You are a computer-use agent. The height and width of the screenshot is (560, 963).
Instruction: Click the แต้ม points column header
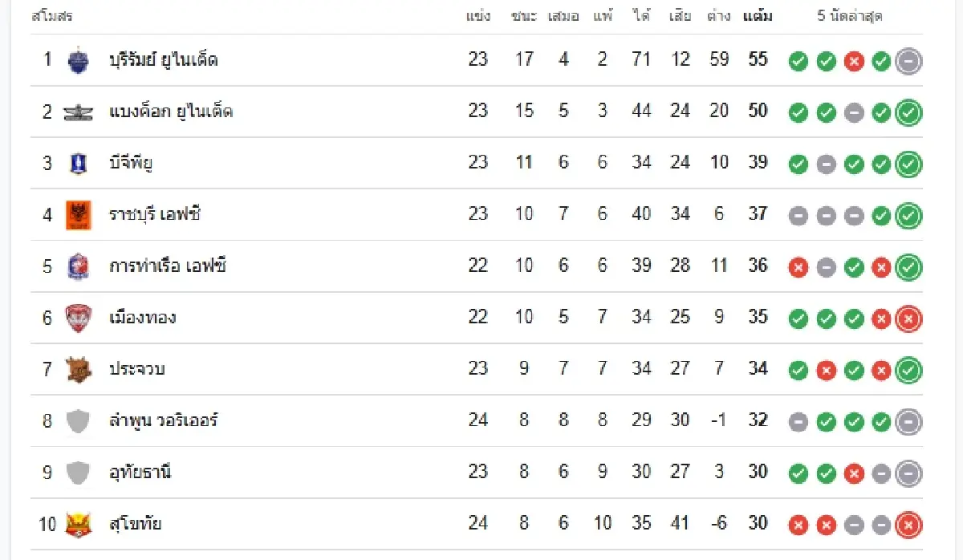(758, 16)
